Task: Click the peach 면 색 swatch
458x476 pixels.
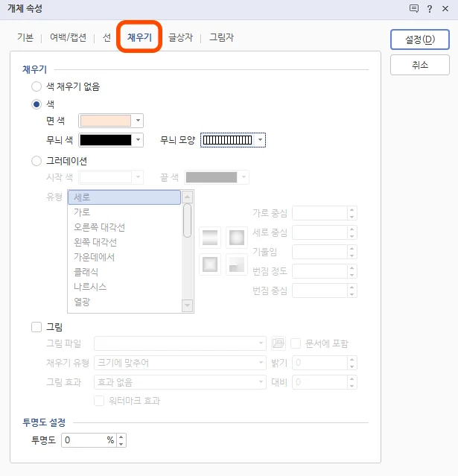Action: 106,121
